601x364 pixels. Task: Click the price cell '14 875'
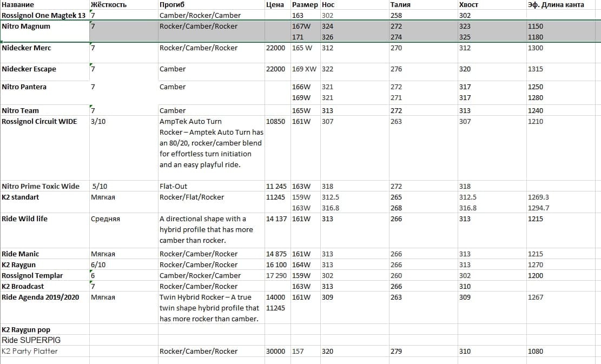pos(278,253)
